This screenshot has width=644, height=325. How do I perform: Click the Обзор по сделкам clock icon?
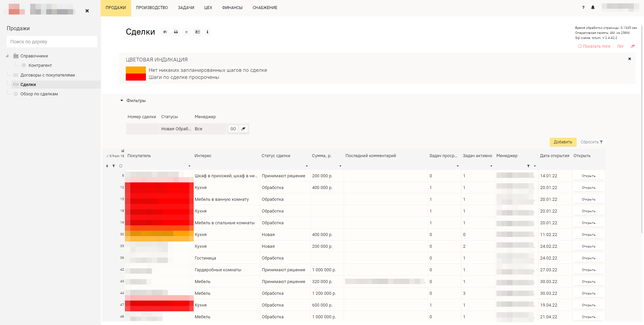pyautogui.click(x=16, y=94)
